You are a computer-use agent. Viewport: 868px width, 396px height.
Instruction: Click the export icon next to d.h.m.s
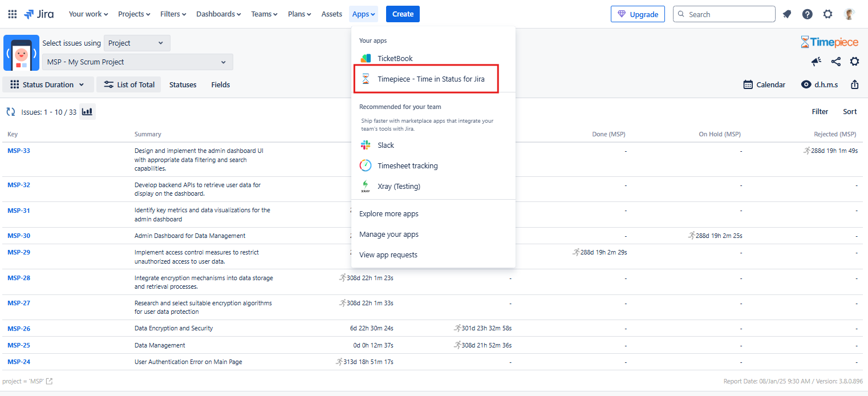[854, 84]
